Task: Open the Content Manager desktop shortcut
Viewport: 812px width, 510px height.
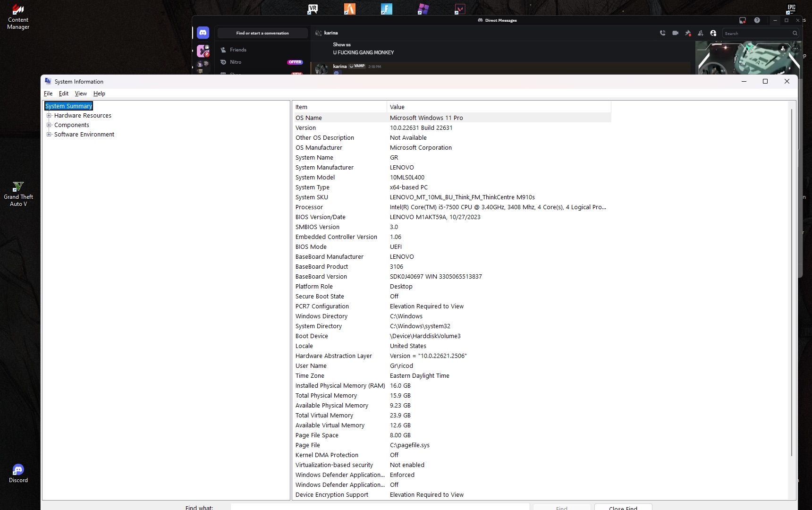Action: pos(18,17)
